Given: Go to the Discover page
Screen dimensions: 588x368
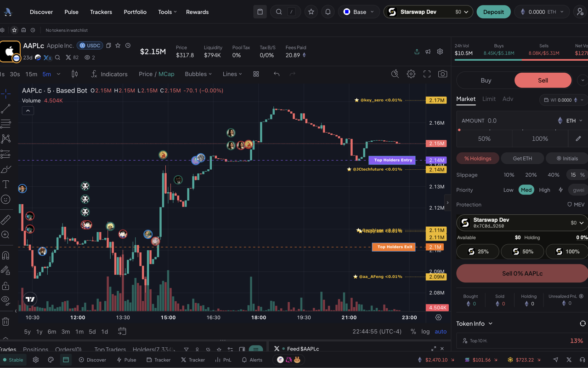Looking at the screenshot, I should 41,12.
